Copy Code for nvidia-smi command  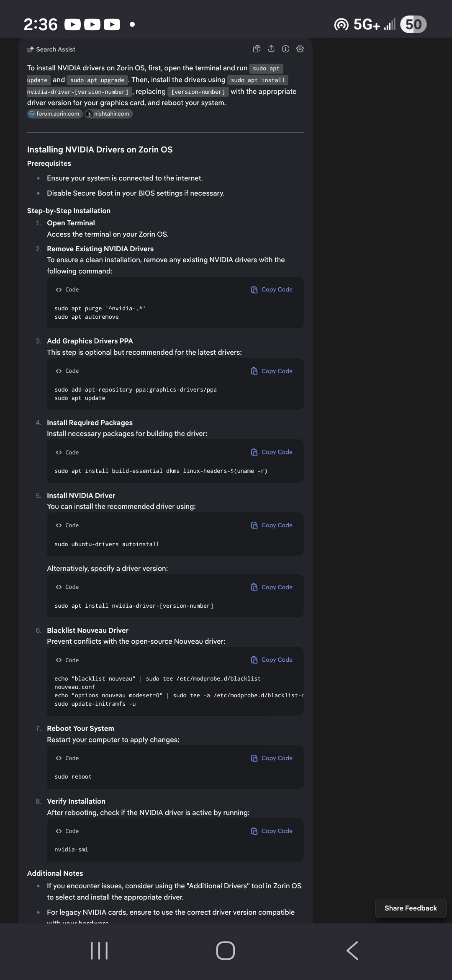click(272, 831)
